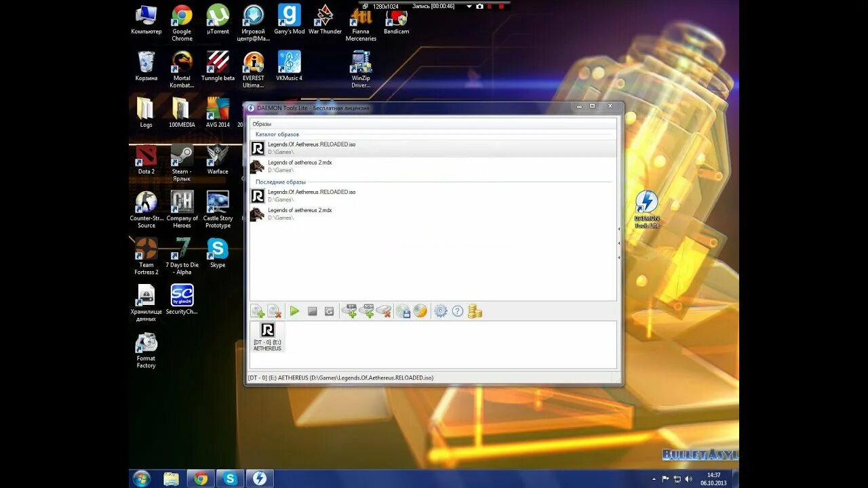Switch to Chrome on the taskbar
Image resolution: width=868 pixels, height=488 pixels.
[x=201, y=479]
